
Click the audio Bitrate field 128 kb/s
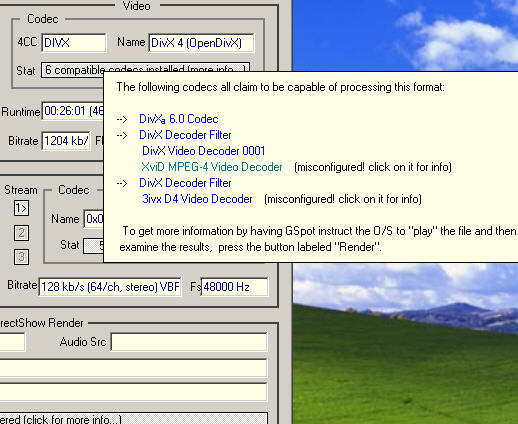point(110,287)
